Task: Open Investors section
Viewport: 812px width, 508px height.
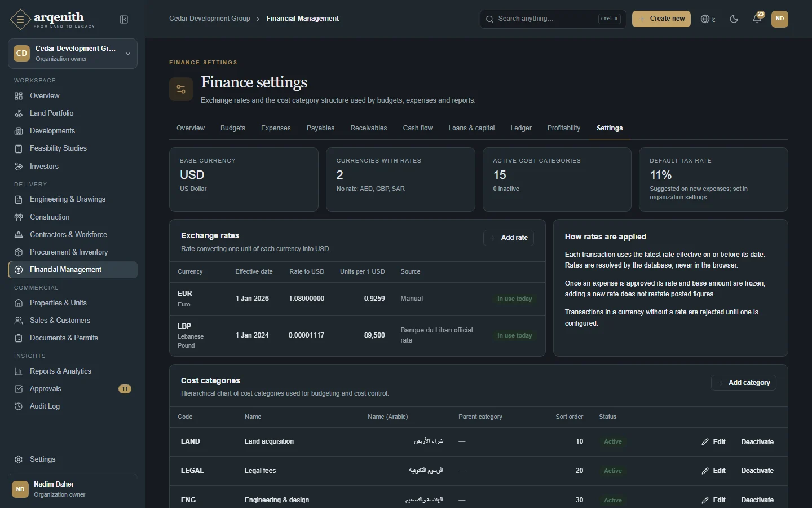Action: [x=73, y=167]
